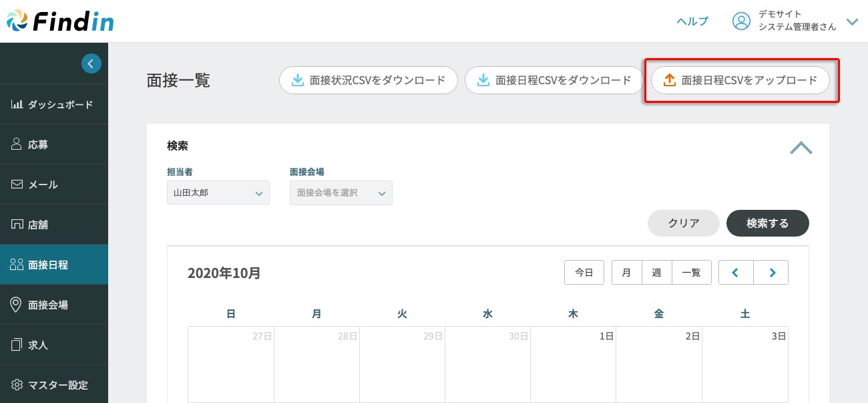
Task: Switch the calendar to 週 view
Action: click(x=656, y=273)
